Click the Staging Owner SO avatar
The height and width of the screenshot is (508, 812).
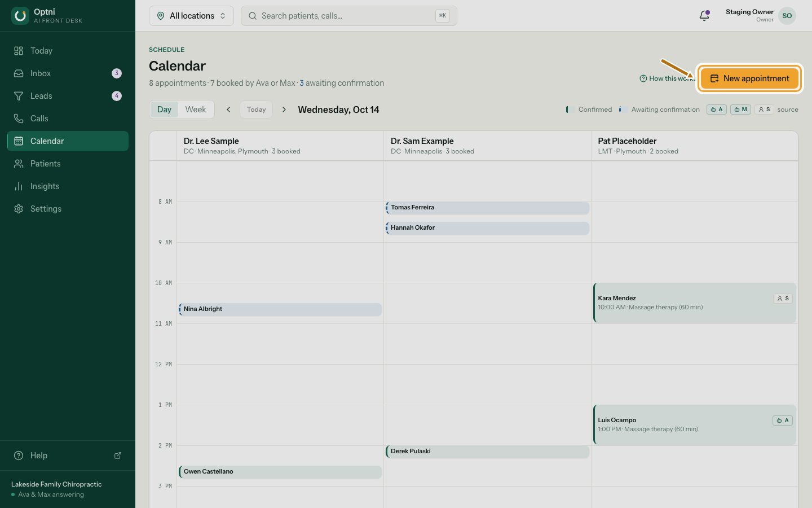[x=787, y=16]
